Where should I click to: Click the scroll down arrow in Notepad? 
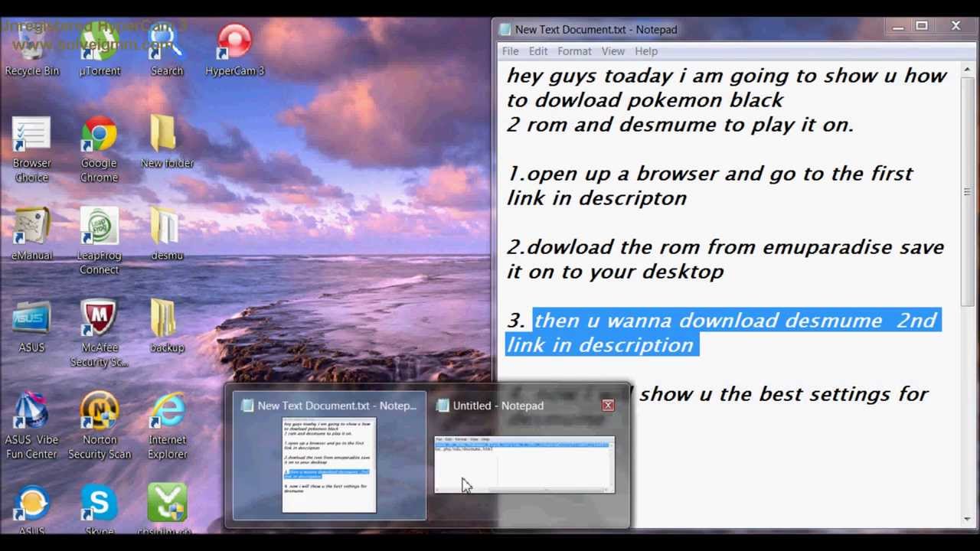tap(968, 520)
